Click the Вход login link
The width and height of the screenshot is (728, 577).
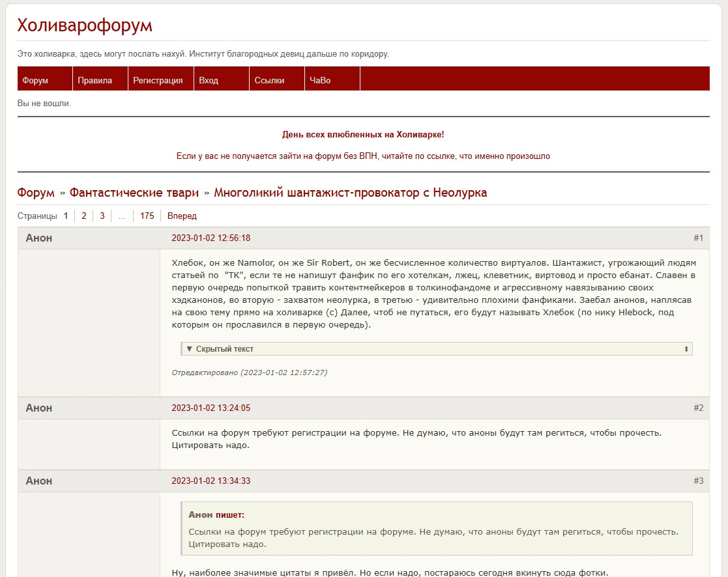[209, 81]
